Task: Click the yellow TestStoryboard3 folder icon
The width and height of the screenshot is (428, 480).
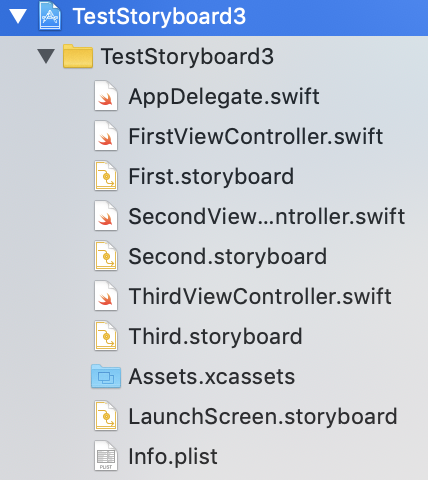Action: coord(78,56)
